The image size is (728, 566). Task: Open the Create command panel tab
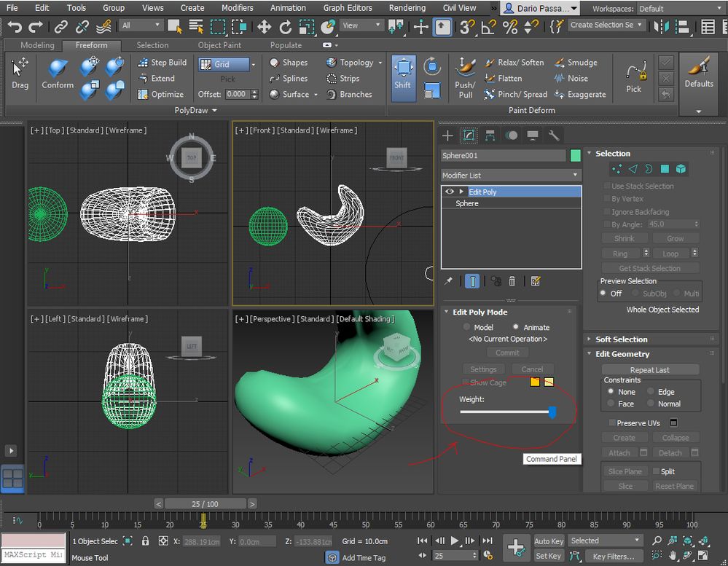pyautogui.click(x=447, y=135)
